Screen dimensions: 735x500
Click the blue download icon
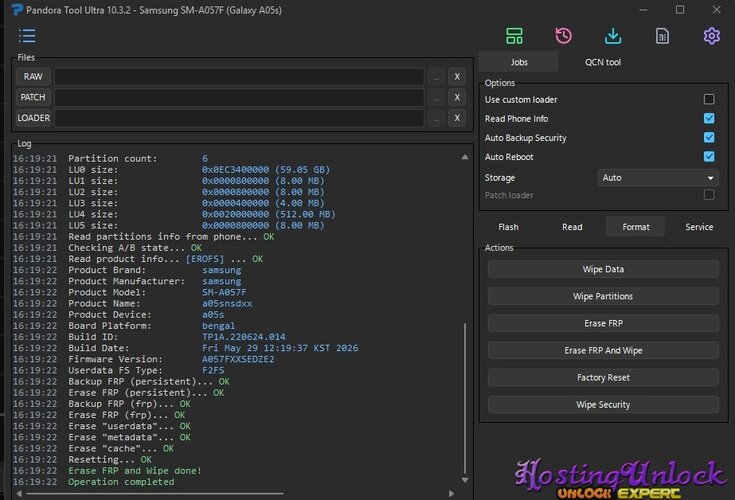(613, 36)
